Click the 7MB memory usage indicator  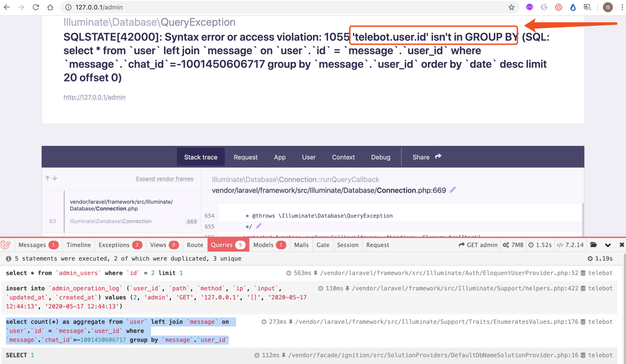click(x=513, y=245)
